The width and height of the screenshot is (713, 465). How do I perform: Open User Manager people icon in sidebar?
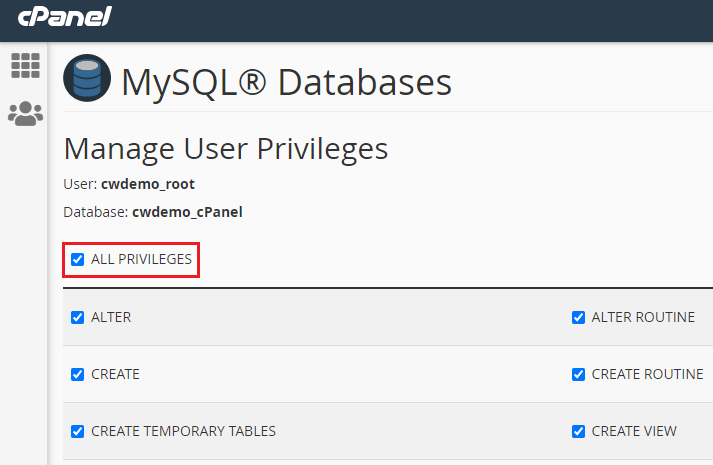(25, 114)
